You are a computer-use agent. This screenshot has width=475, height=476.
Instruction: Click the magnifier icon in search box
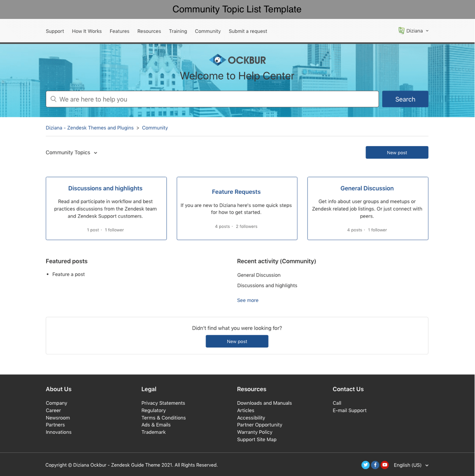pos(54,99)
